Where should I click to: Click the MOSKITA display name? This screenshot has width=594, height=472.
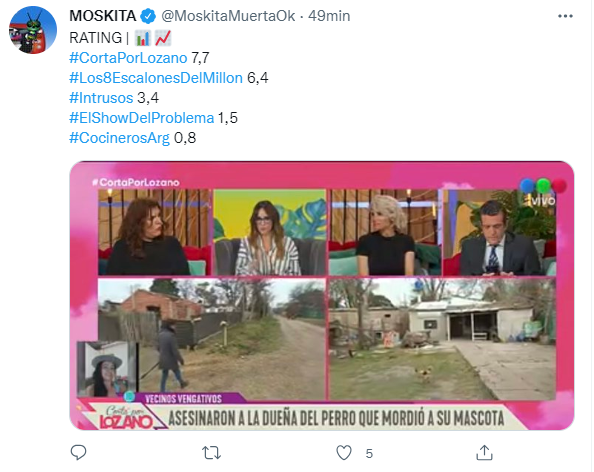103,16
